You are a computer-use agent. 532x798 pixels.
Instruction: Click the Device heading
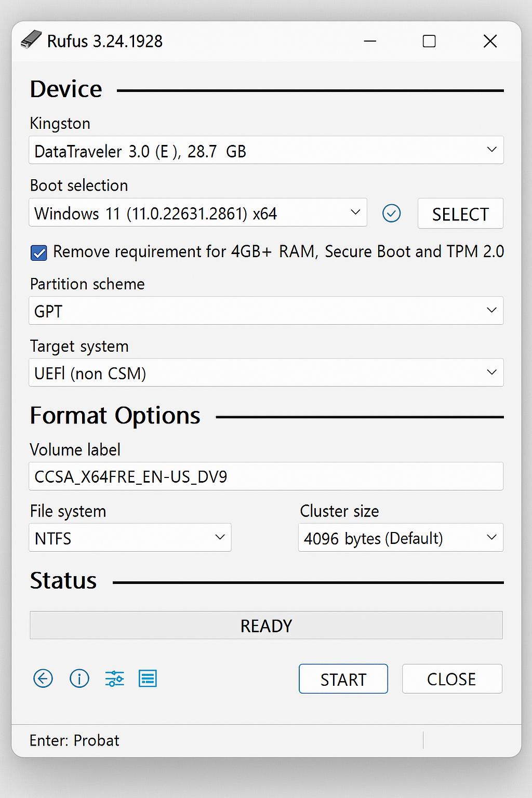(66, 89)
